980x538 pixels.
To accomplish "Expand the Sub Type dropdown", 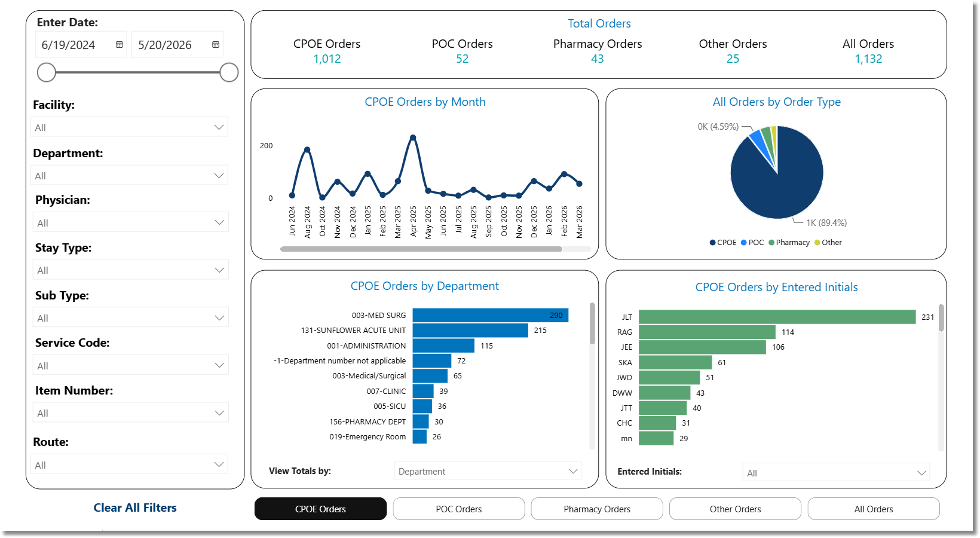I will [x=130, y=317].
